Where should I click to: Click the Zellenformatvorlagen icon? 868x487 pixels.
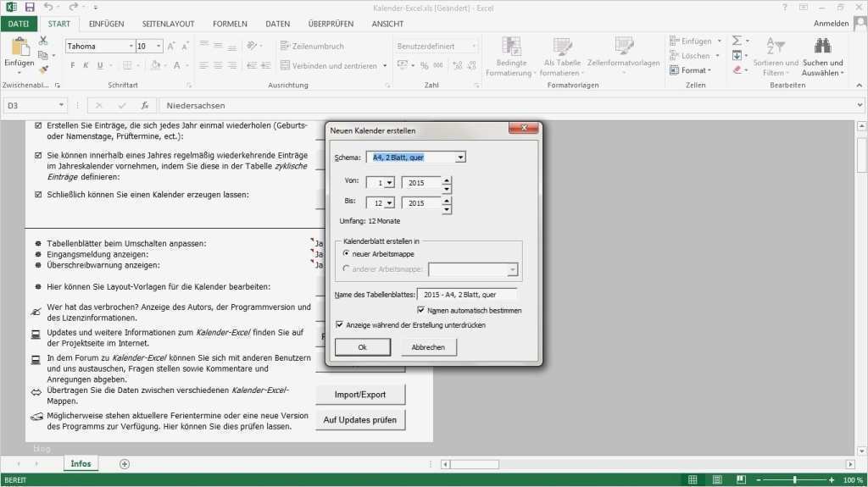point(623,47)
